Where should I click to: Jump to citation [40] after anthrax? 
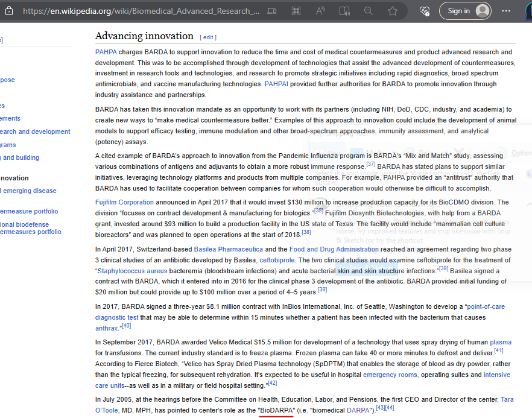click(x=126, y=326)
